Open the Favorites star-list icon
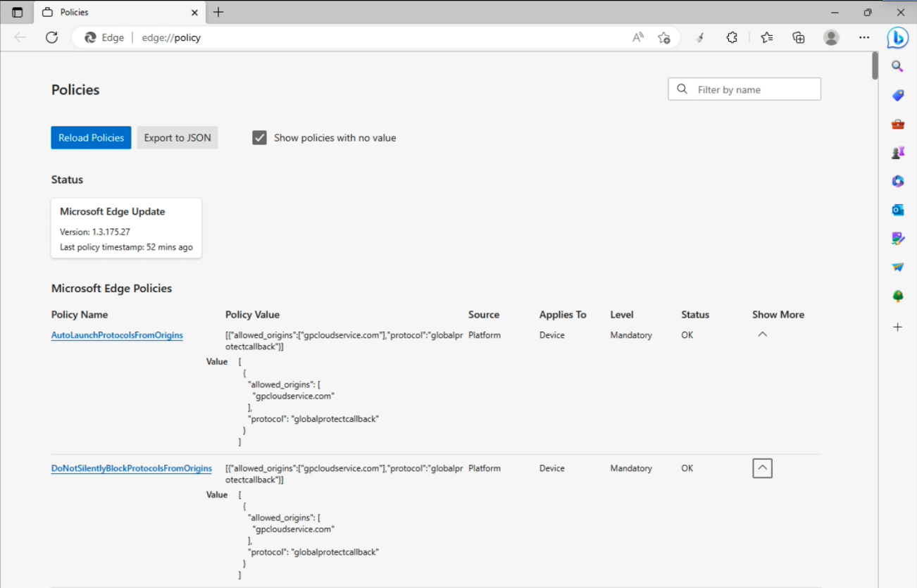Viewport: 917px width, 588px height. coord(767,38)
